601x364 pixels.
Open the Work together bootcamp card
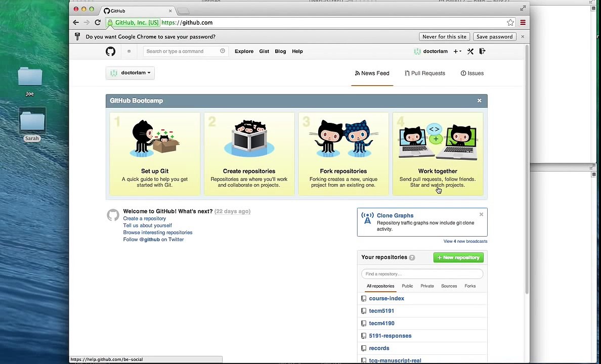[x=438, y=154]
